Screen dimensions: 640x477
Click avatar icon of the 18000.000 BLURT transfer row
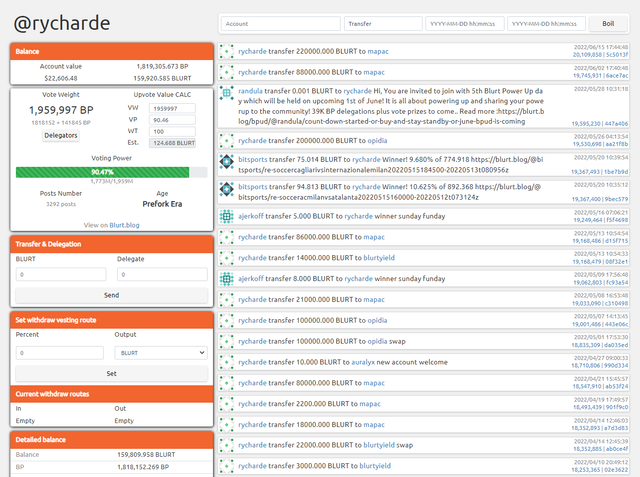227,425
